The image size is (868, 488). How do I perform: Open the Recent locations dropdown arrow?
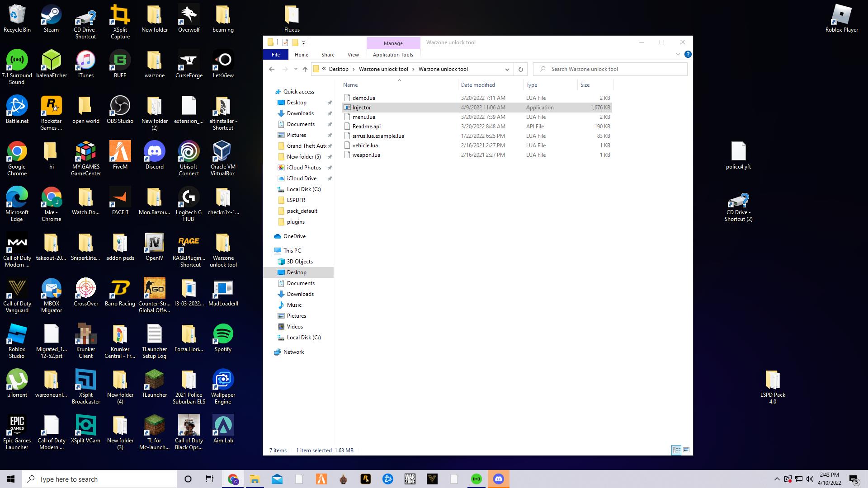(x=296, y=69)
